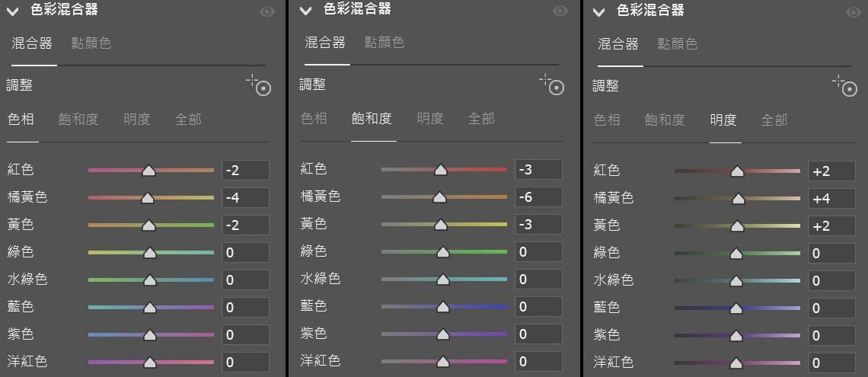The height and width of the screenshot is (377, 868).
Task: Click 紅色 saturation slider handle in middle panel
Action: (x=440, y=170)
